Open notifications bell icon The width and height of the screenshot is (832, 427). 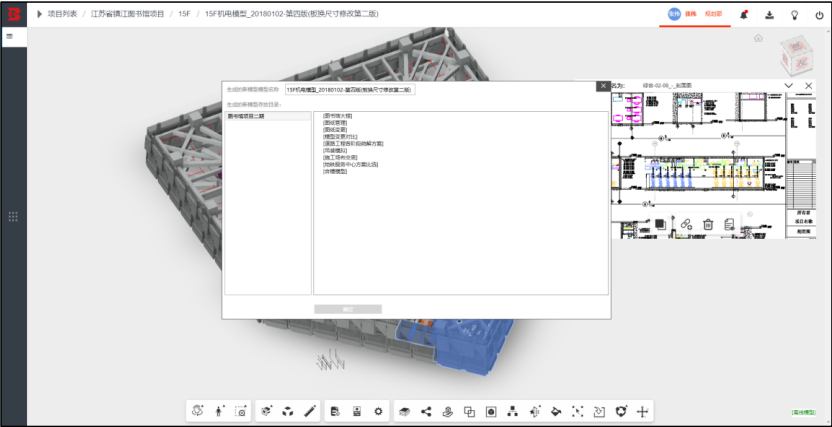744,15
